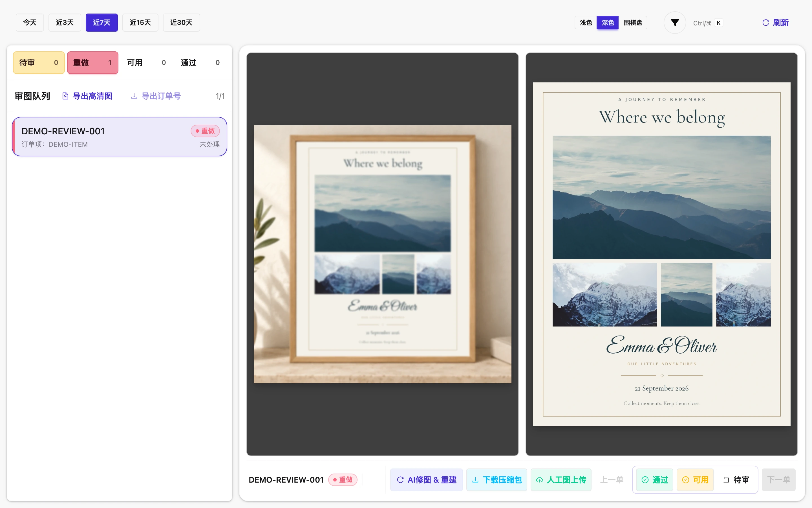Switch background to 围棋盘
The height and width of the screenshot is (508, 812).
(633, 23)
